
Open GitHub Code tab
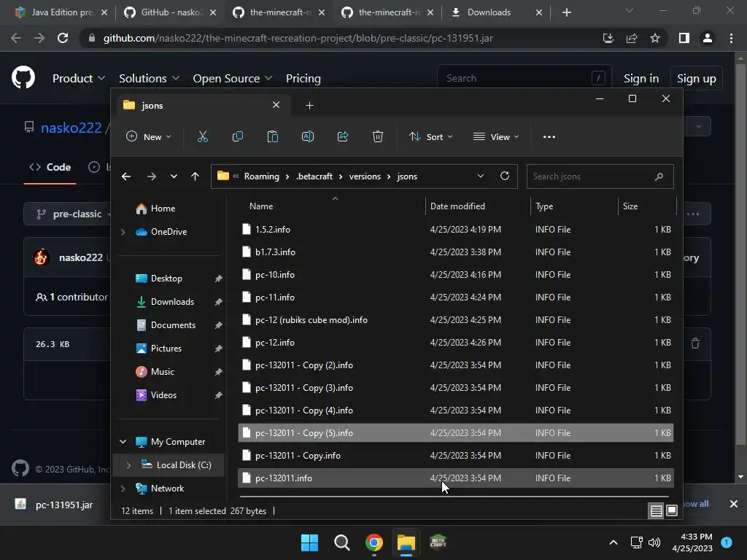50,167
